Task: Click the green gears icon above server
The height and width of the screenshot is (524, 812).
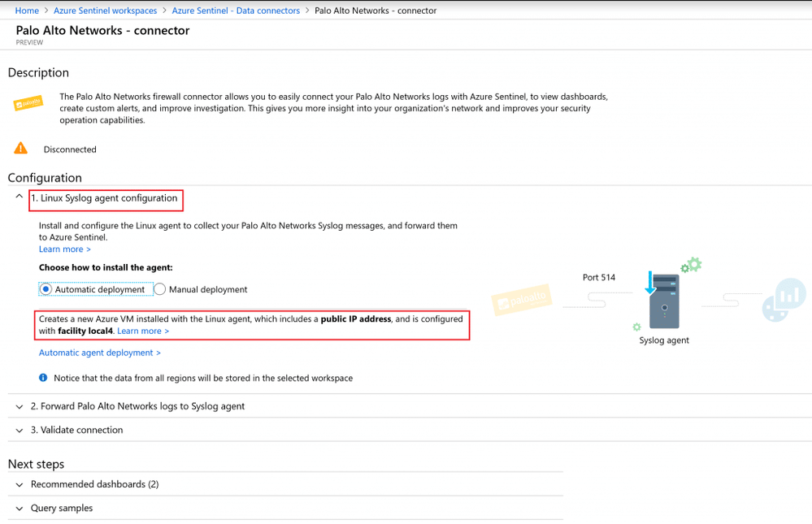Action: tap(692, 265)
